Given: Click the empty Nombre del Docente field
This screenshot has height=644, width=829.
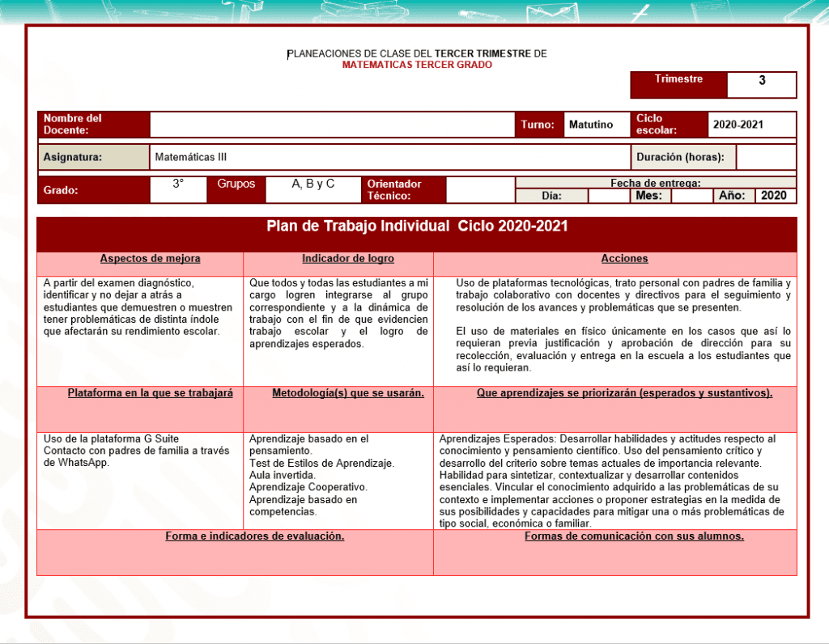Looking at the screenshot, I should tap(332, 125).
